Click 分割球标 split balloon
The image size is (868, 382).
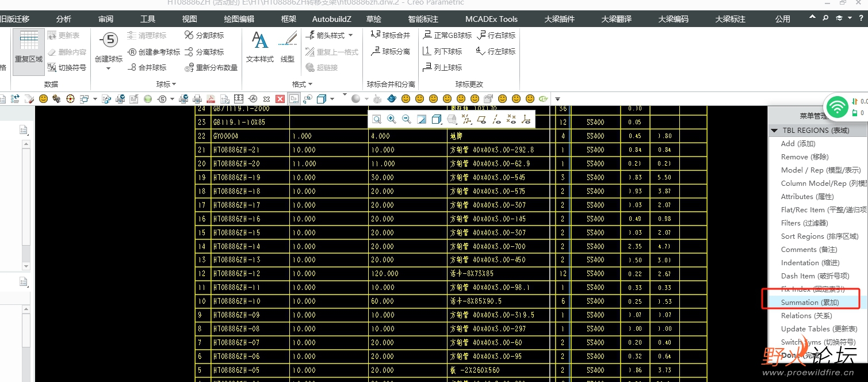click(204, 36)
